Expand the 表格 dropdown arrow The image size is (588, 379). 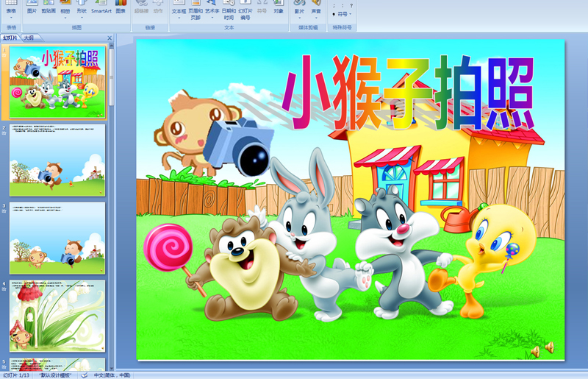click(x=11, y=18)
